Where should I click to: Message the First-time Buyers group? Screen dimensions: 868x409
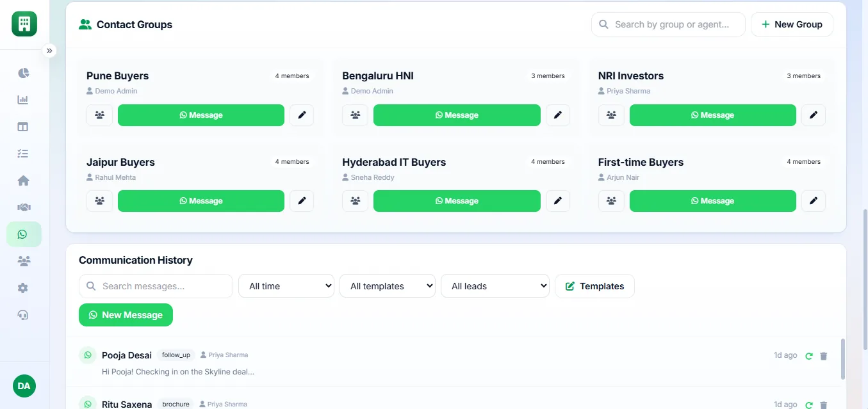click(x=713, y=201)
